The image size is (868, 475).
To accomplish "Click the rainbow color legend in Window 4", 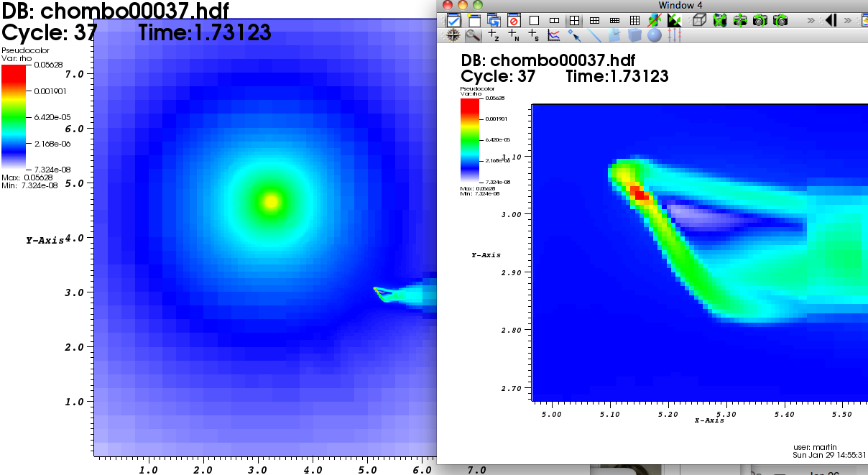I will [x=469, y=140].
